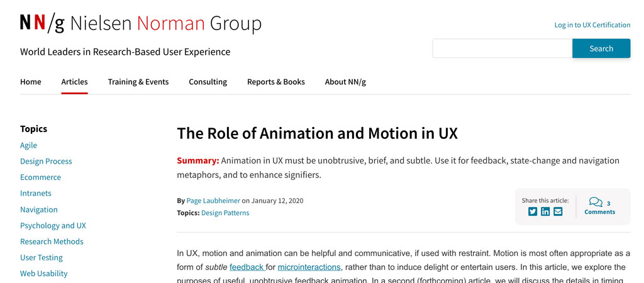Open the Research Methods topic
The image size is (644, 283).
click(x=52, y=241)
